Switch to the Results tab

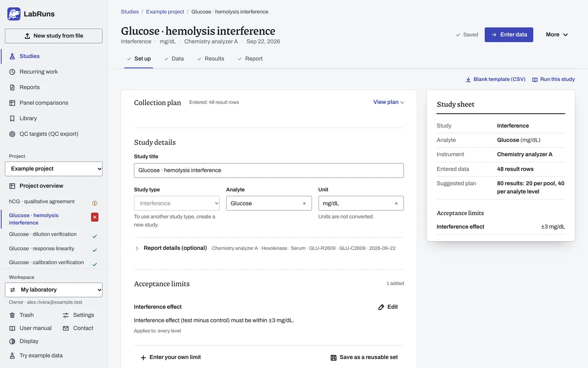click(x=211, y=59)
